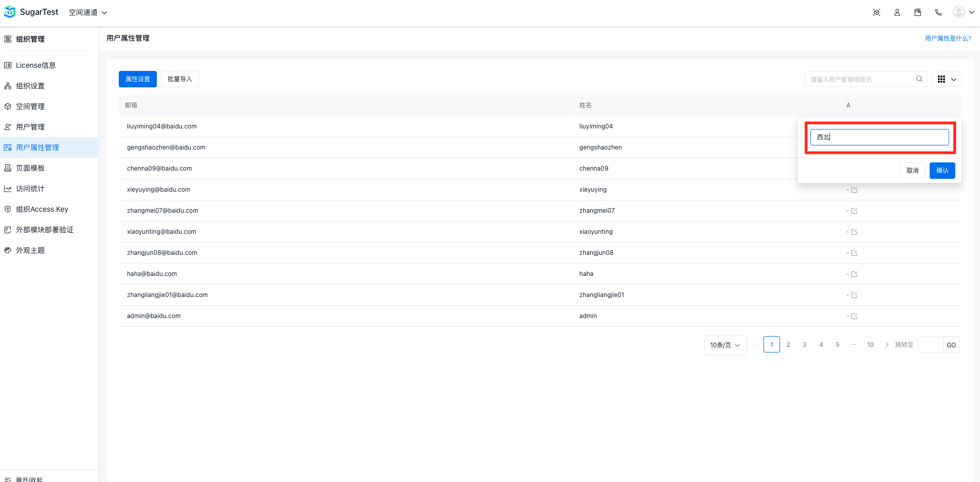The width and height of the screenshot is (980, 482).
Task: Select 用户属性管理 in sidebar
Action: 49,147
